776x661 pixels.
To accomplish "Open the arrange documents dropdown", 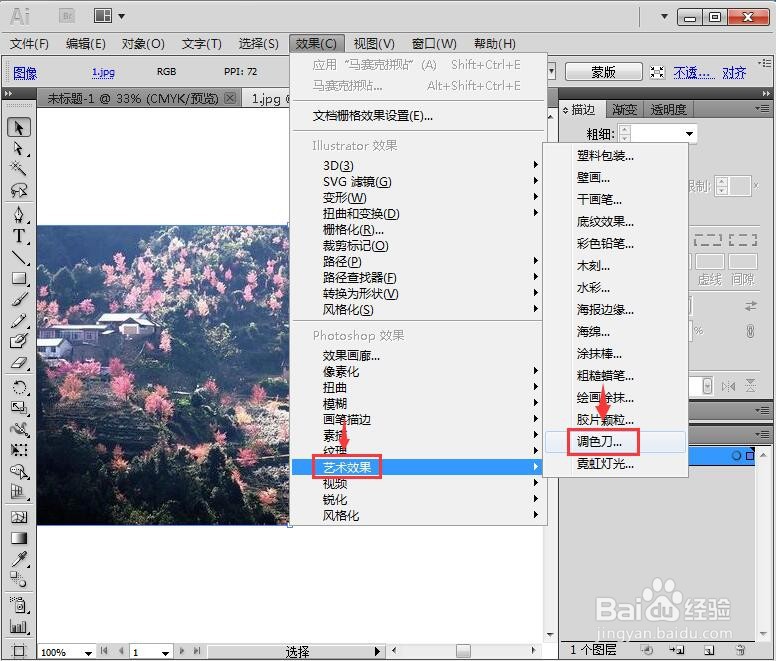I will (x=109, y=16).
